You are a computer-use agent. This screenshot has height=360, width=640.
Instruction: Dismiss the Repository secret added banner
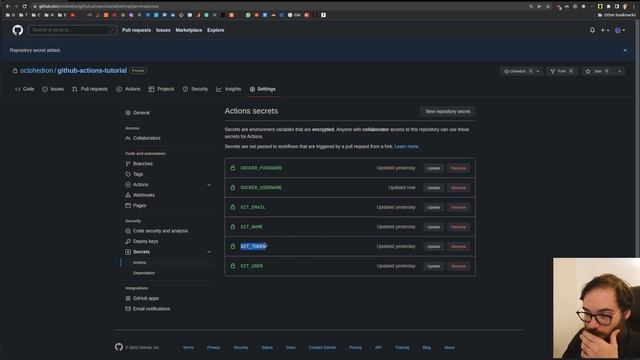click(625, 50)
